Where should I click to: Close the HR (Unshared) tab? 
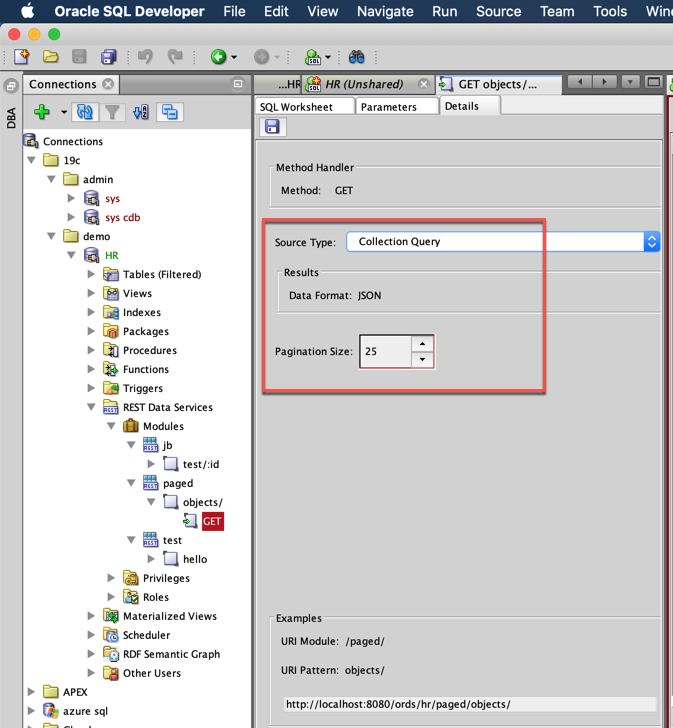pyautogui.click(x=423, y=84)
